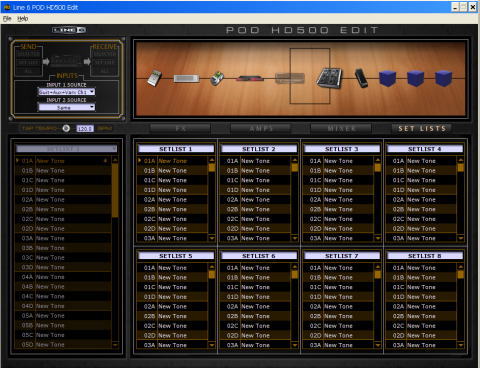This screenshot has height=368, width=480.
Task: Click the SETLIST 3 header button
Action: tap(341, 149)
